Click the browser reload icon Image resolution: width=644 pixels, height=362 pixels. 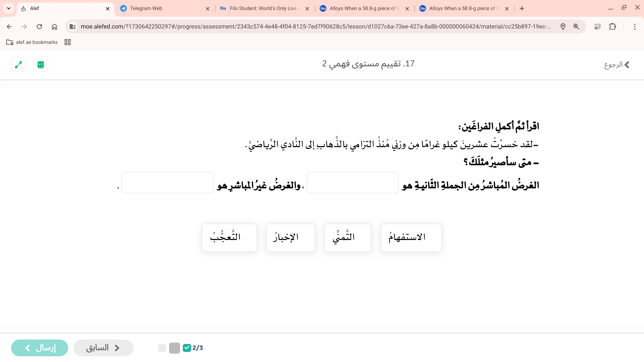(x=39, y=26)
